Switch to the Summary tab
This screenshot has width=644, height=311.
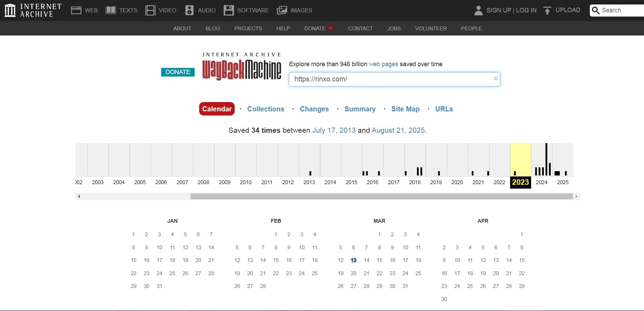pos(360,109)
